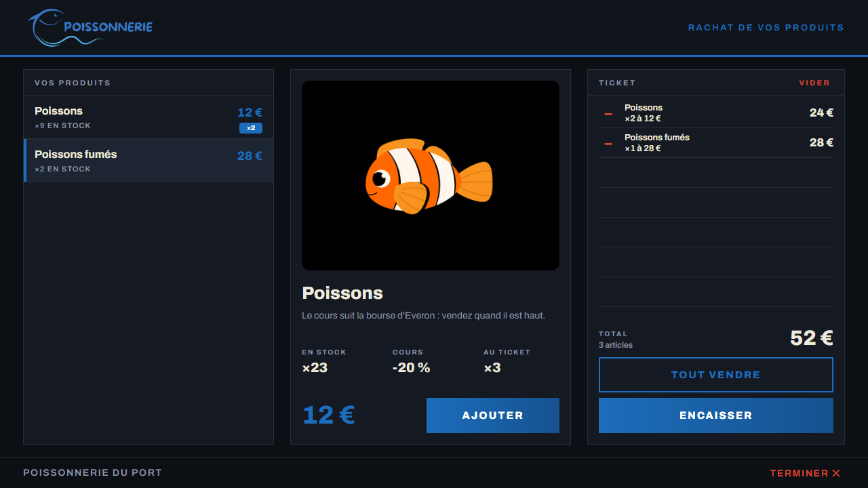
Task: Click the Poissons product title under the image
Action: coord(342,293)
